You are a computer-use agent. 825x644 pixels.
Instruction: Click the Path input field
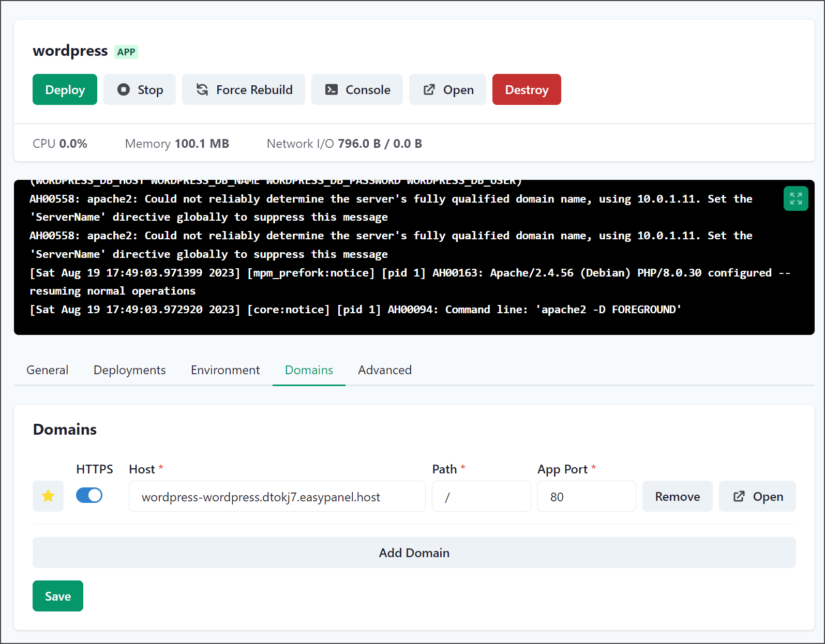click(x=482, y=496)
